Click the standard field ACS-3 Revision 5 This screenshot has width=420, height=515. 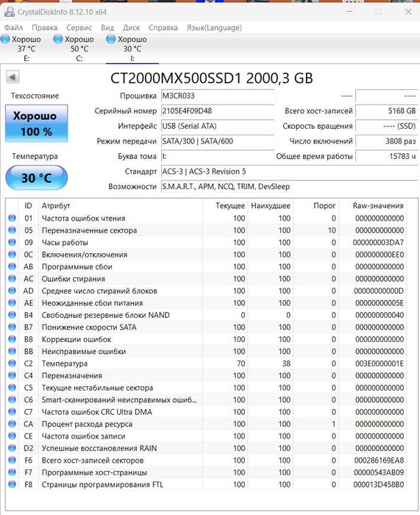click(289, 171)
